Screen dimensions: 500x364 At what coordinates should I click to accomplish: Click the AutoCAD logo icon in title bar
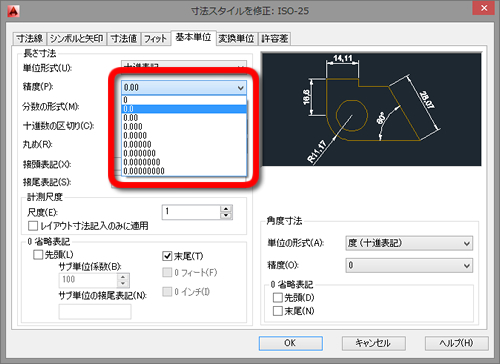13,11
